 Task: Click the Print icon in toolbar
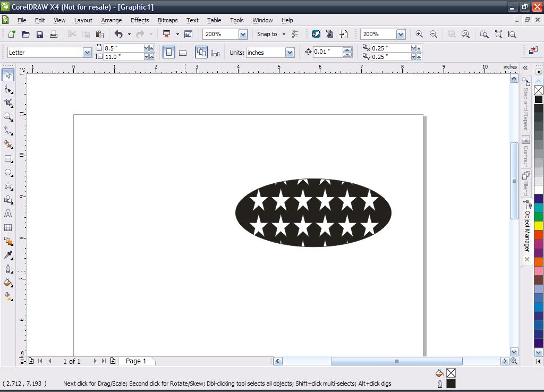tap(54, 34)
